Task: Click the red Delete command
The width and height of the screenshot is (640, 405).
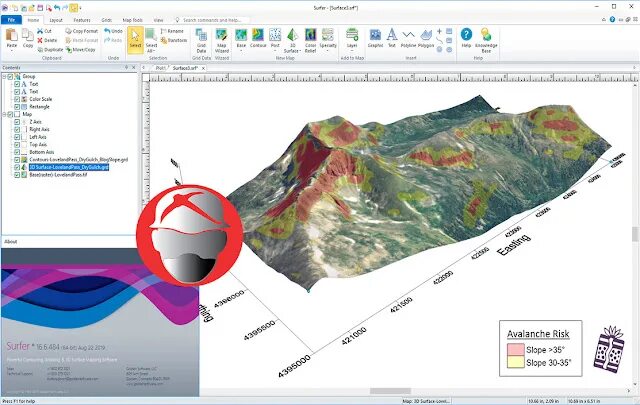Action: click(47, 40)
